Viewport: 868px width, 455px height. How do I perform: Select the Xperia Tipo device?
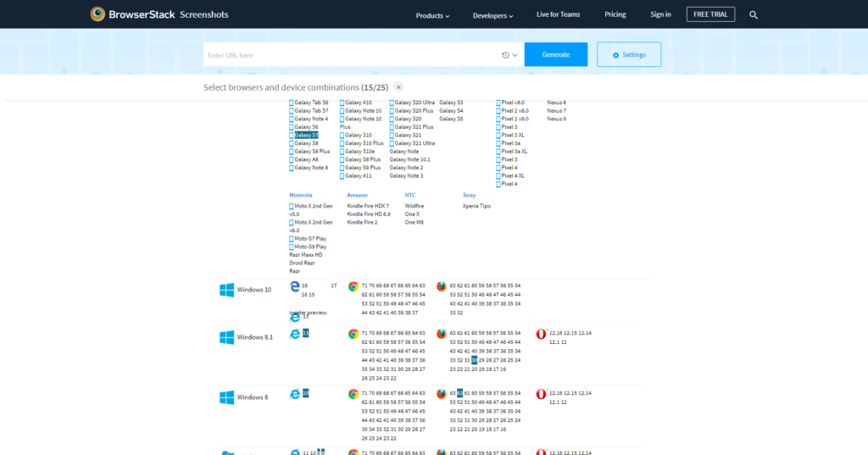click(x=476, y=206)
